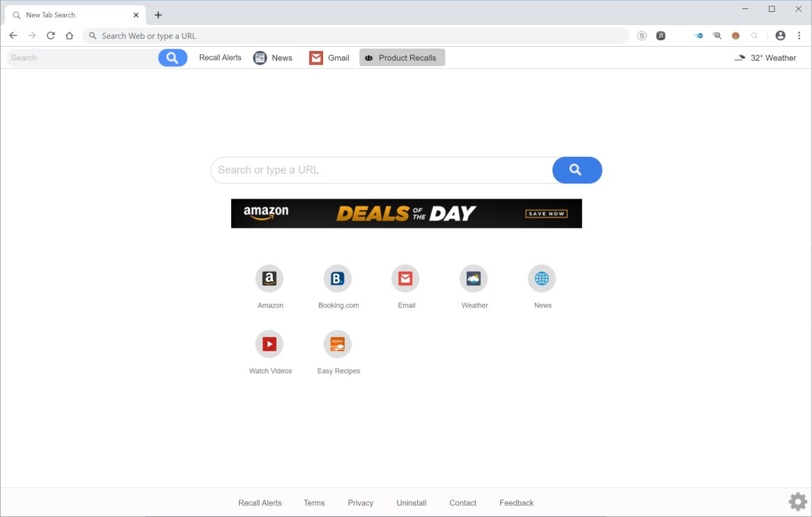The image size is (812, 517).
Task: Open the Booking.com shortcut icon
Action: pyautogui.click(x=338, y=279)
